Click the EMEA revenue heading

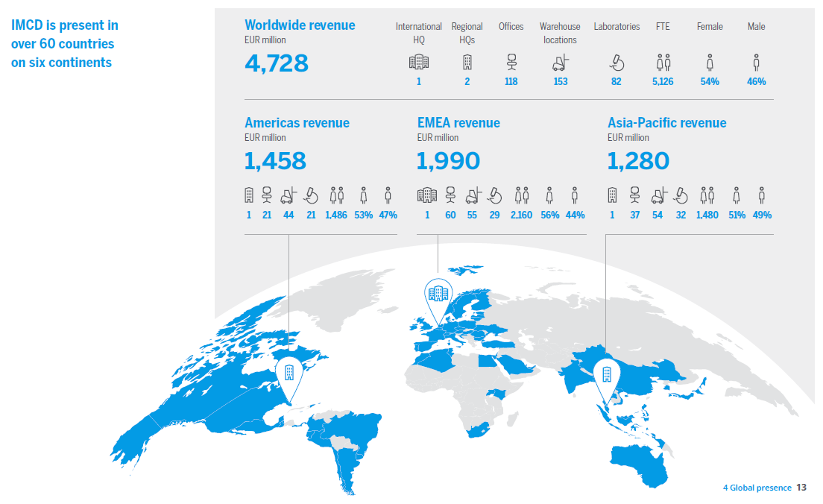click(x=458, y=123)
